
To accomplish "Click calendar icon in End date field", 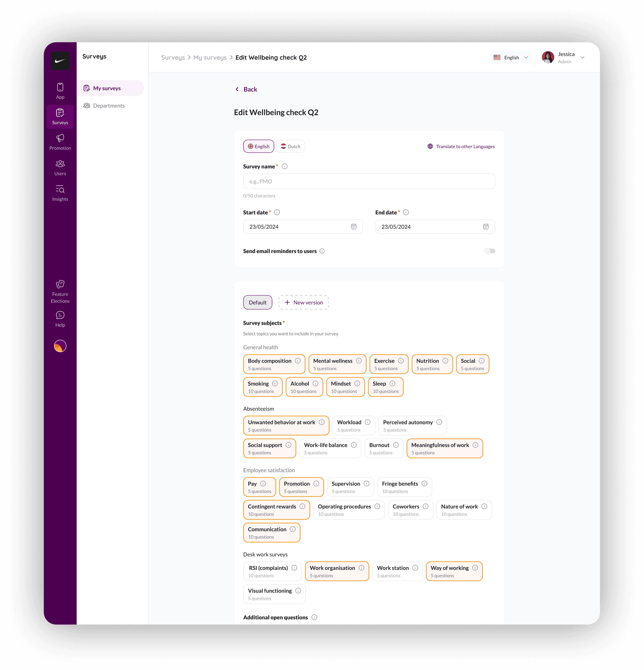I will point(485,227).
